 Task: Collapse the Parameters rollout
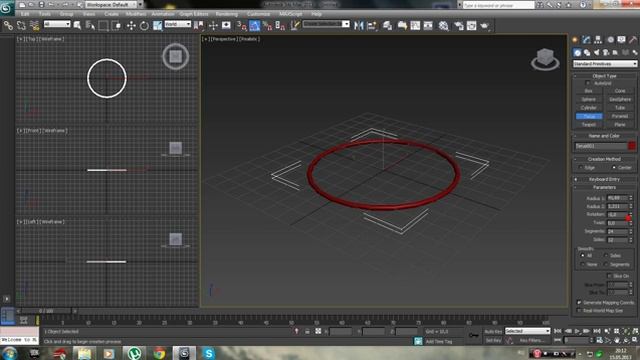pyautogui.click(x=604, y=187)
